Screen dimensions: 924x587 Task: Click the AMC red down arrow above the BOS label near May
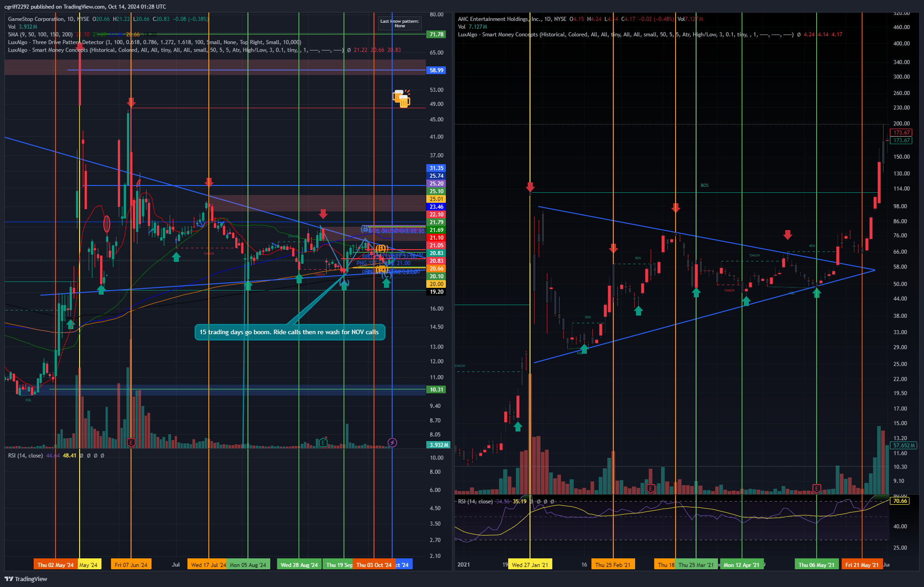coord(788,235)
